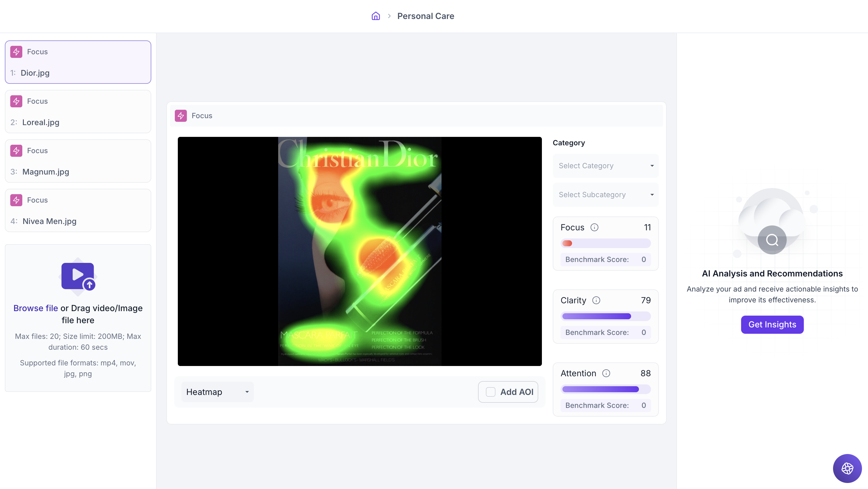Click the file drag-and-drop upload area

78,318
